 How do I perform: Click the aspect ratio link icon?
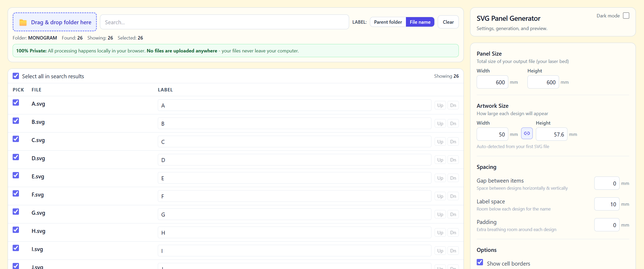[x=527, y=134]
